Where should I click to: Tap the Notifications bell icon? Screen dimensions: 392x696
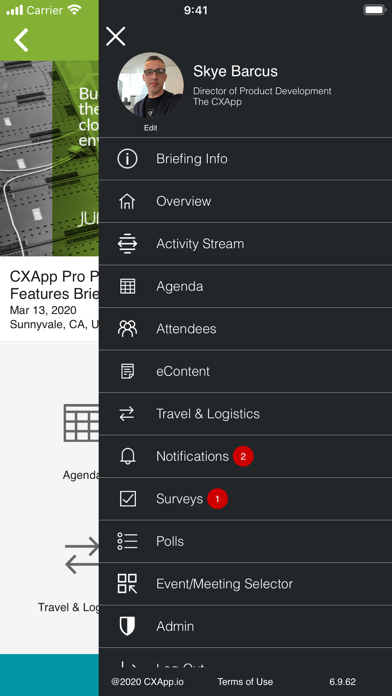tap(127, 456)
